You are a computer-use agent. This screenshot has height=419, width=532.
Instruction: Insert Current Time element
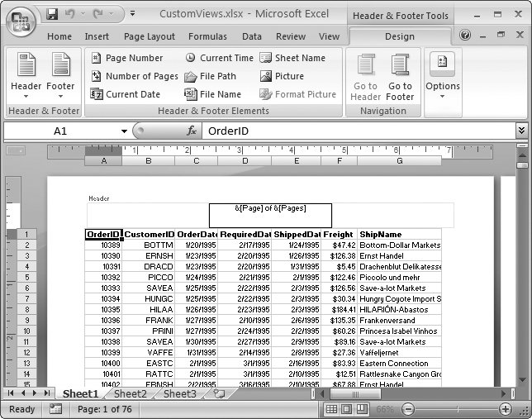[219, 58]
